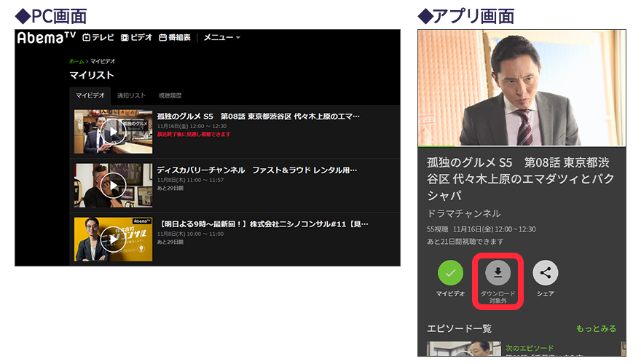Screen dimensions: 641x364
Task: Toggle the green マイビデオ checkmark button
Action: pyautogui.click(x=450, y=273)
